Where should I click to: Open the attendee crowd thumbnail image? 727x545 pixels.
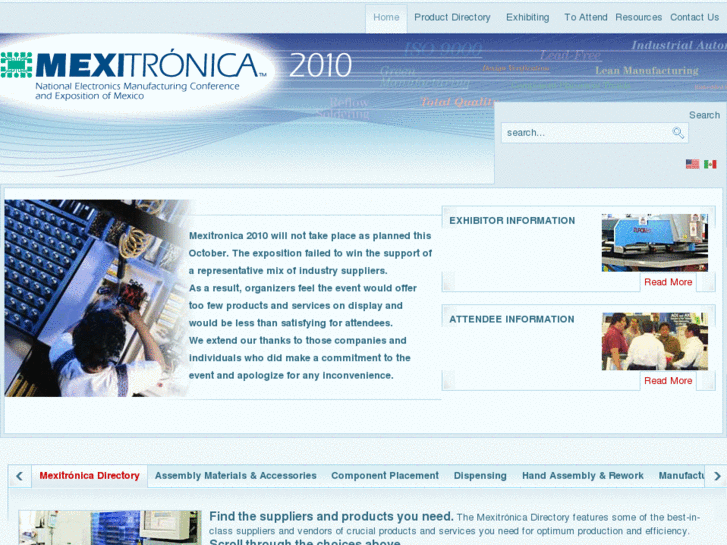[x=655, y=341]
